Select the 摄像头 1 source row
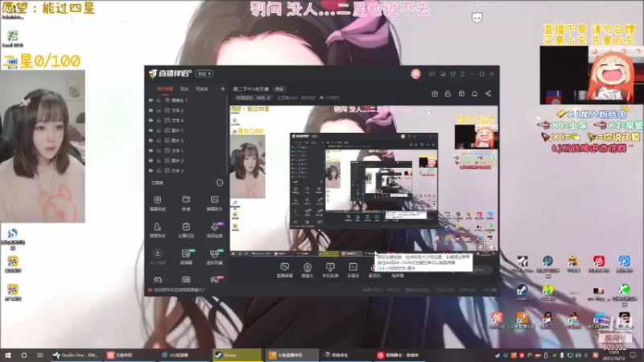This screenshot has height=362, width=644. (x=187, y=100)
